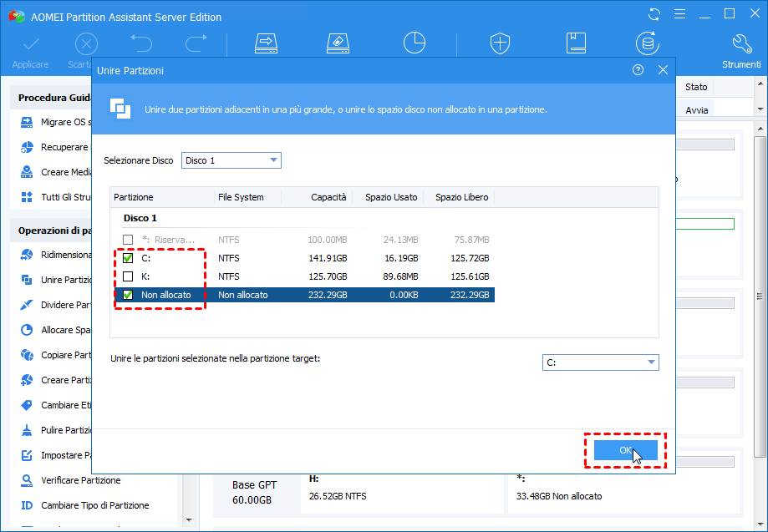The image size is (768, 532).
Task: Click the Base GPT 60.00GB disk label
Action: tap(255, 493)
